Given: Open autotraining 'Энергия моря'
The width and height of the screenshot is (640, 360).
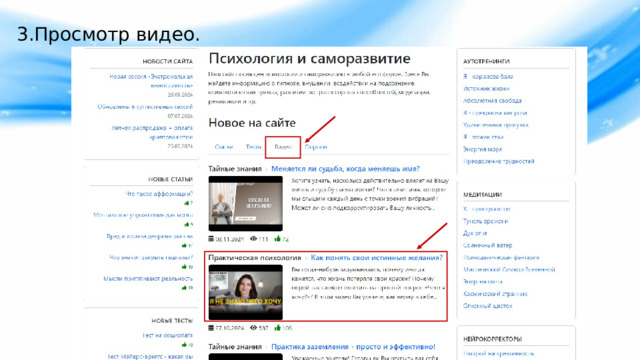Looking at the screenshot, I should click(x=482, y=149).
